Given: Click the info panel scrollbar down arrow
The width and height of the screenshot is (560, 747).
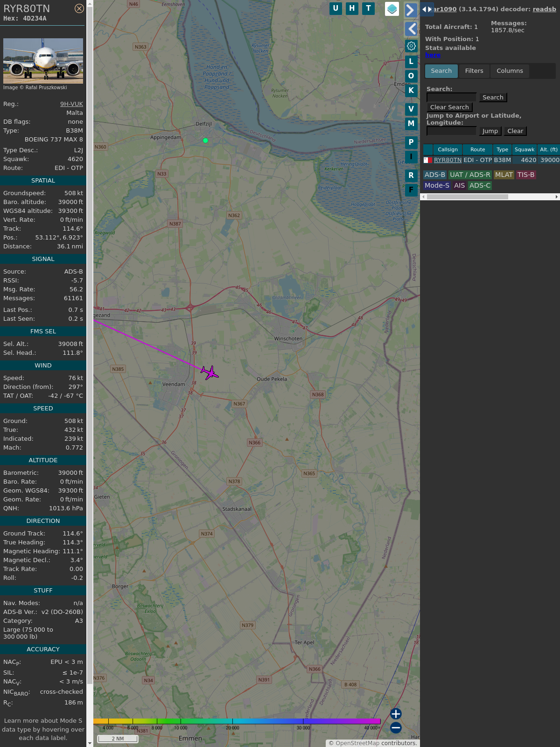Looking at the screenshot, I should pyautogui.click(x=90, y=743).
